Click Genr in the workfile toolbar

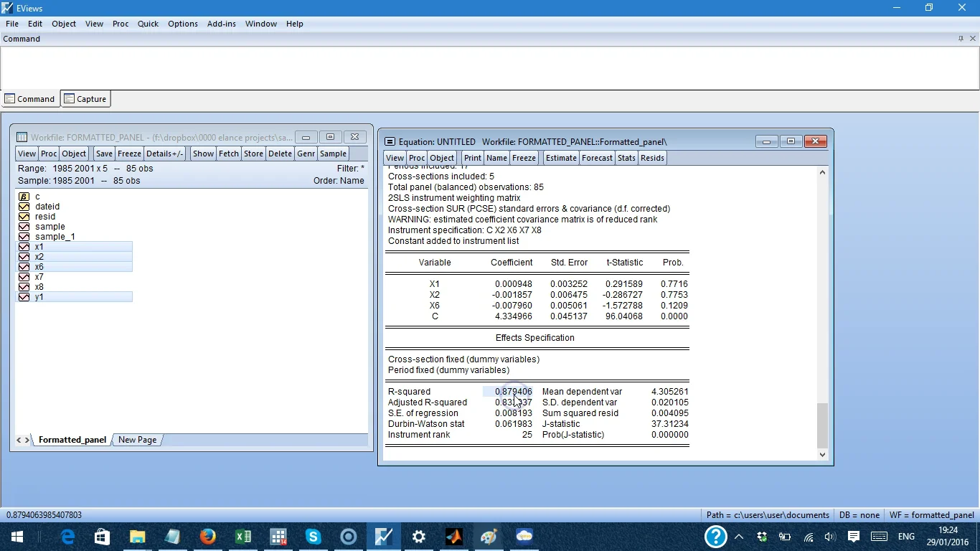point(306,154)
